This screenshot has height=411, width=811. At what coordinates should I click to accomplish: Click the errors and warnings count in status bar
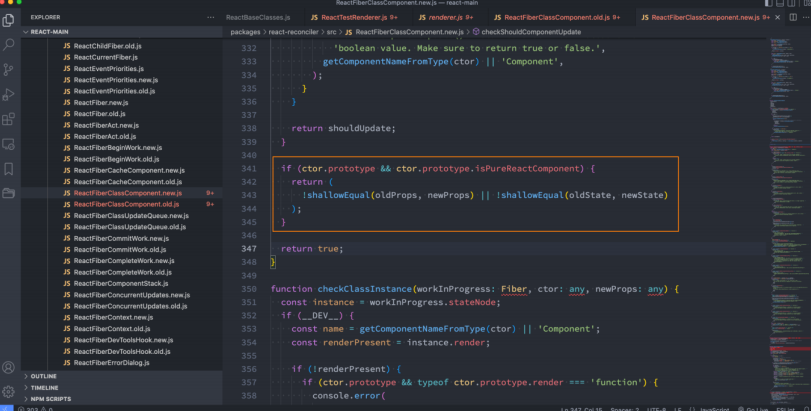coord(36,409)
